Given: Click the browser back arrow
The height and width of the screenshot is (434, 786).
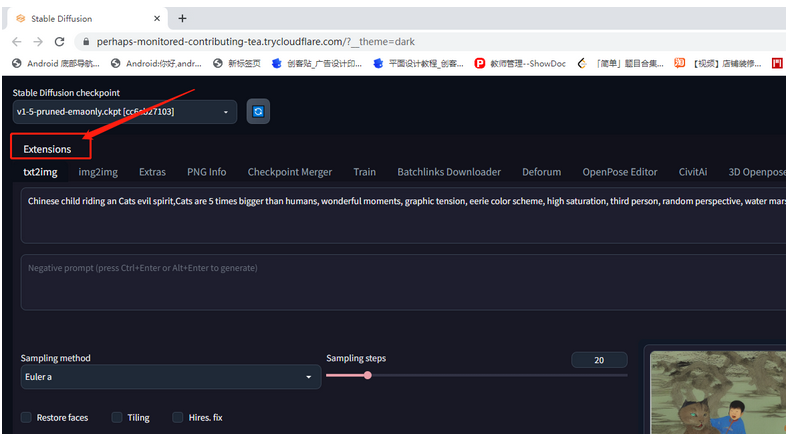Looking at the screenshot, I should [17, 42].
